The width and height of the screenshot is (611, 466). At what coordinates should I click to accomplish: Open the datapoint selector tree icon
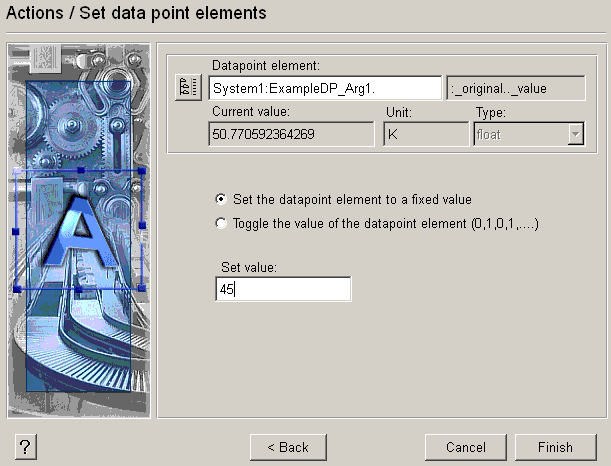point(188,88)
